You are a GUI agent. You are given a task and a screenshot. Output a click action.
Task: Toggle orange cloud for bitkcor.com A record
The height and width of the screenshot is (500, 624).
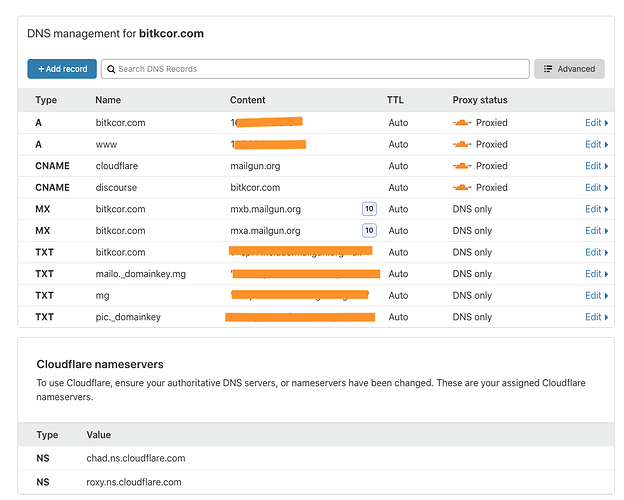[x=462, y=123]
